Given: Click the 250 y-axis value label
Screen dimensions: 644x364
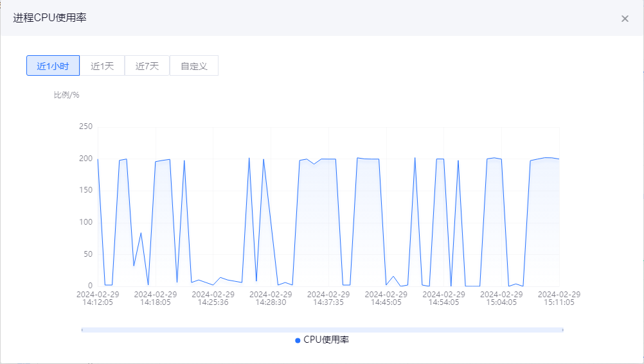Looking at the screenshot, I should pyautogui.click(x=85, y=126).
